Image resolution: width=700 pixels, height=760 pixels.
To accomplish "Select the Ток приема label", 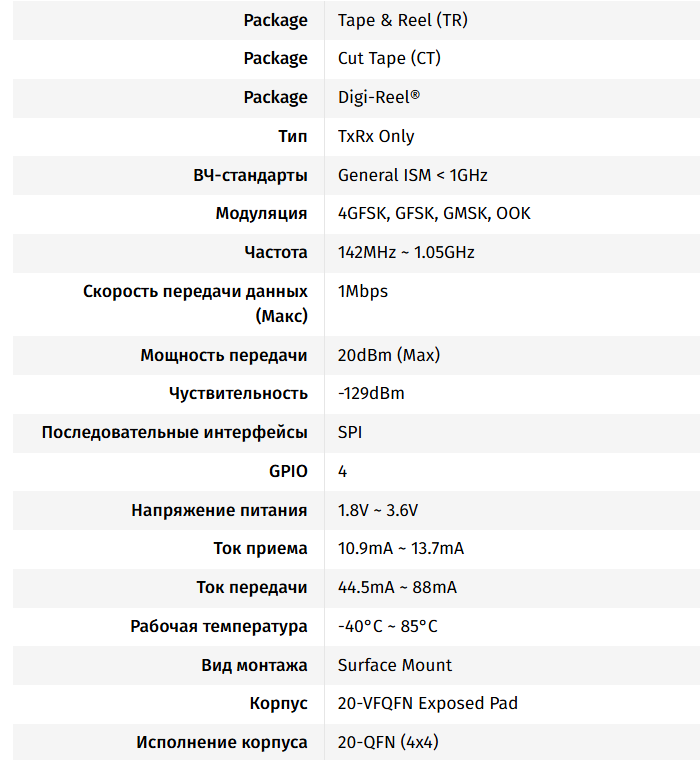I will click(260, 549).
